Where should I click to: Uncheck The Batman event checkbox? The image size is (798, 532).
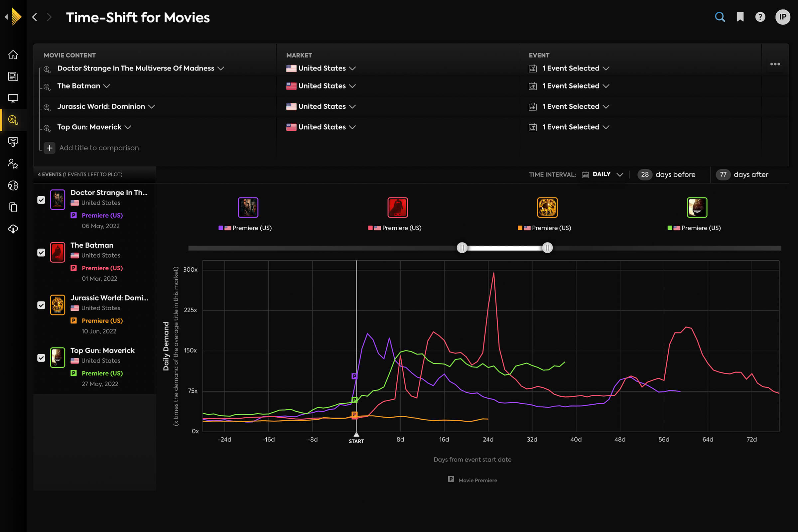[x=41, y=252]
